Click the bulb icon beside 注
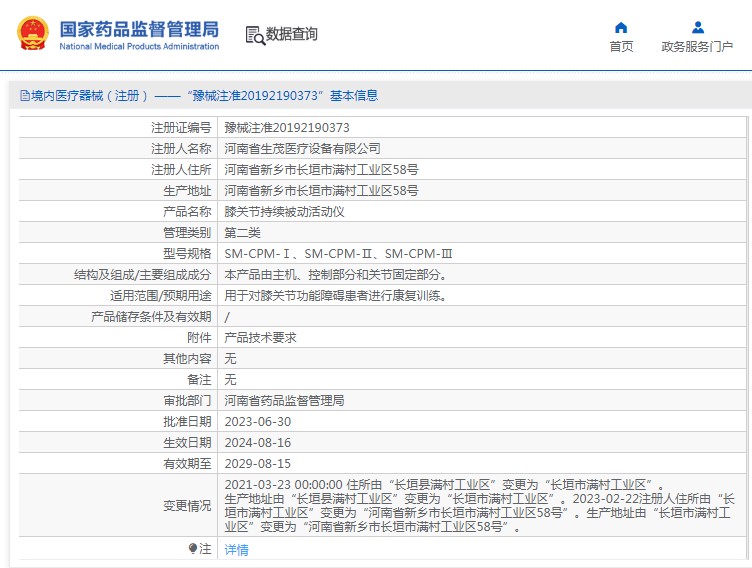752x568 pixels. point(193,548)
